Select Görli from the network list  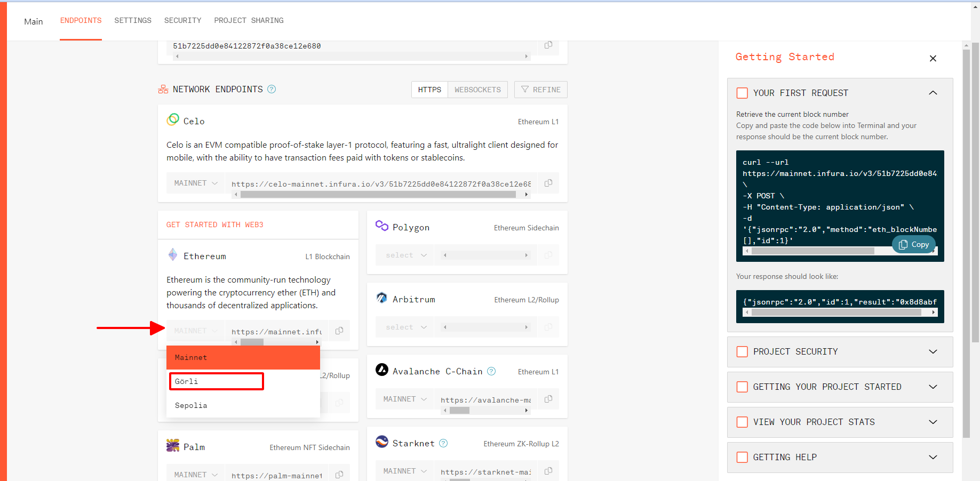coord(243,381)
